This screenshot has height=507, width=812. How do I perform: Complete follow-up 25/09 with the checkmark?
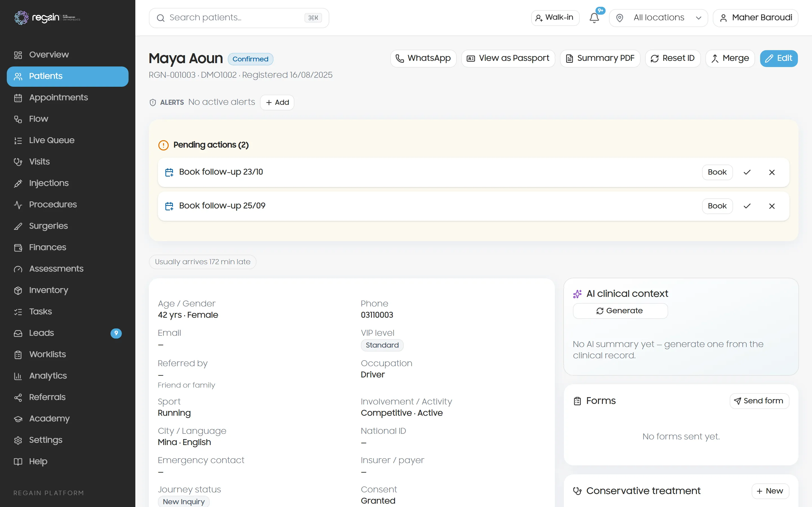[747, 206]
